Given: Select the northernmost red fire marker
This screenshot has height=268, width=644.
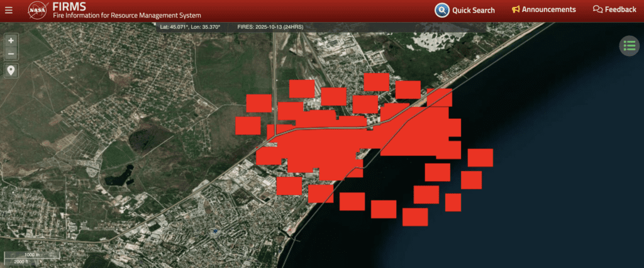Looking at the screenshot, I should coord(377,81).
